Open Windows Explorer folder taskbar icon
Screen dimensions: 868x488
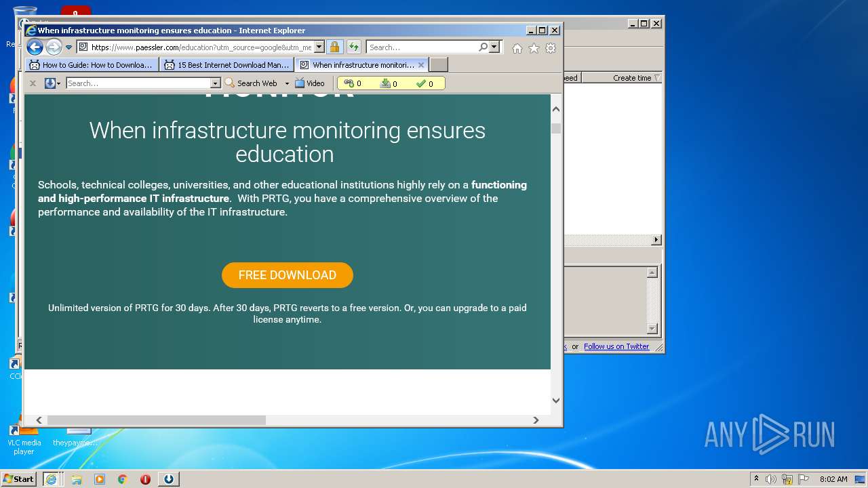tap(77, 479)
